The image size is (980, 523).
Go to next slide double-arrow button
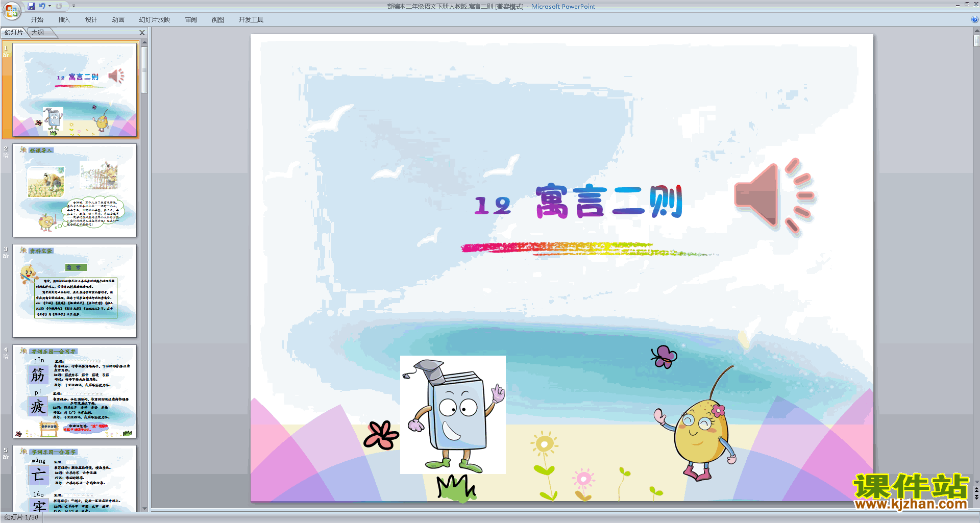(x=976, y=497)
